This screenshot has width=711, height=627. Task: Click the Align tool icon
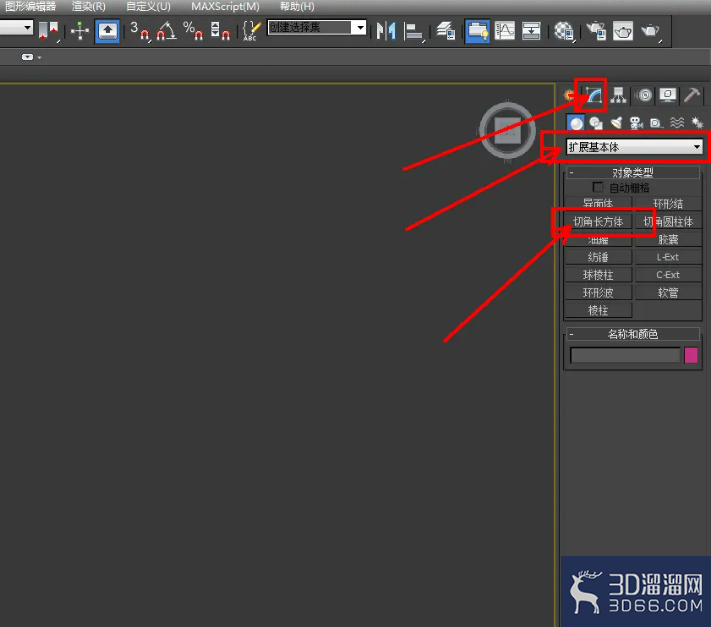(x=413, y=31)
